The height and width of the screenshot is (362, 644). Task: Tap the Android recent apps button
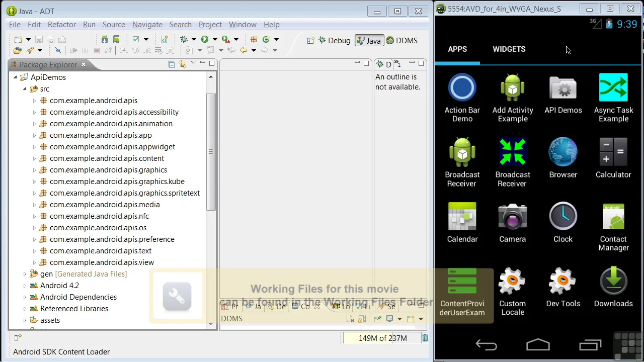(590, 345)
